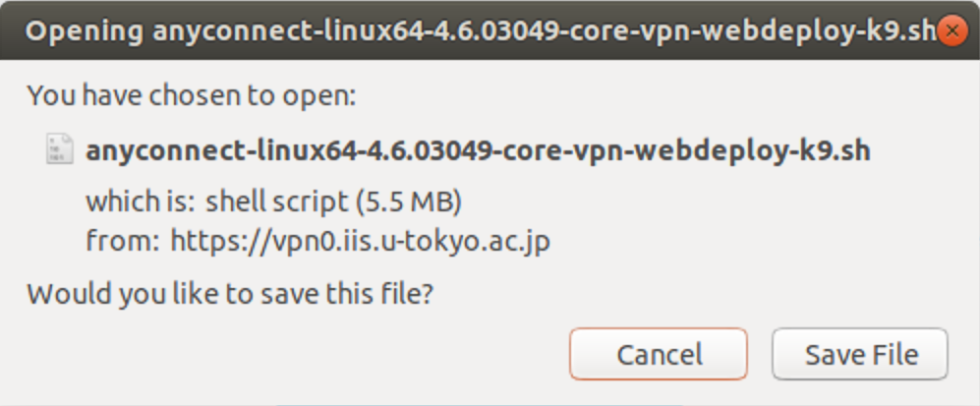
Task: Click the "which is:" label
Action: (141, 202)
